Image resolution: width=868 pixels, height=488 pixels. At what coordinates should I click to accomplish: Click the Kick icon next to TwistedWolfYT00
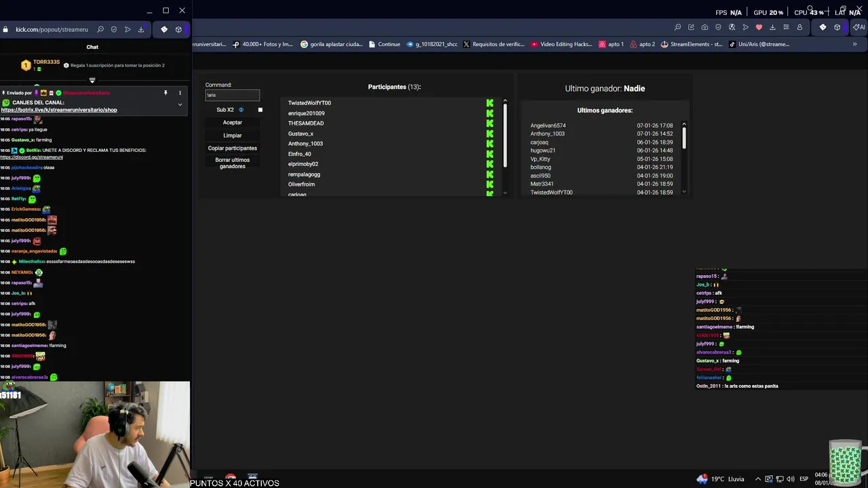tap(490, 103)
